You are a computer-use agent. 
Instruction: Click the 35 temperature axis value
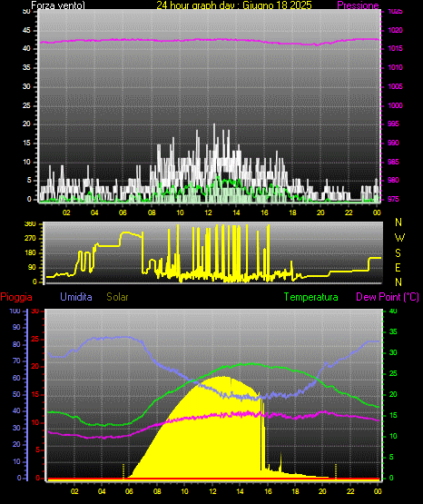(393, 331)
